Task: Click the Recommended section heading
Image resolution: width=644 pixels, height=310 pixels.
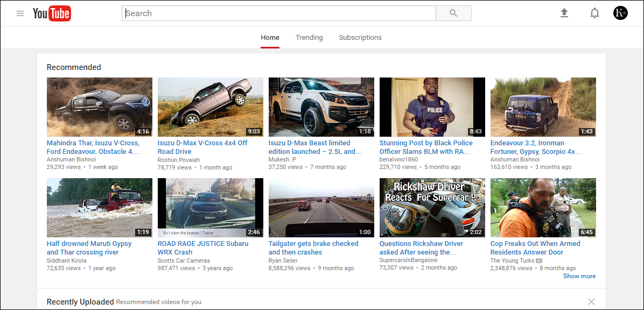Action: pos(74,67)
